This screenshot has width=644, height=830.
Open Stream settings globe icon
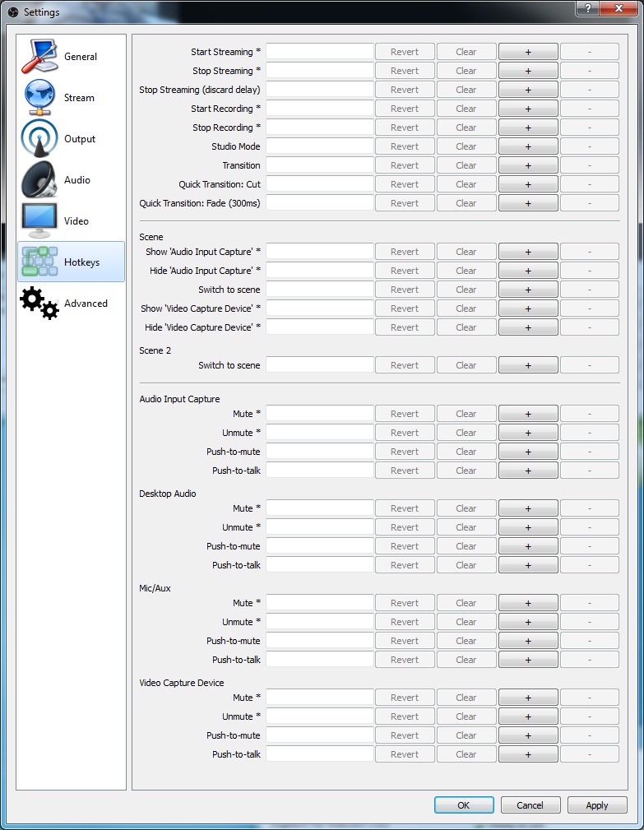tap(39, 97)
